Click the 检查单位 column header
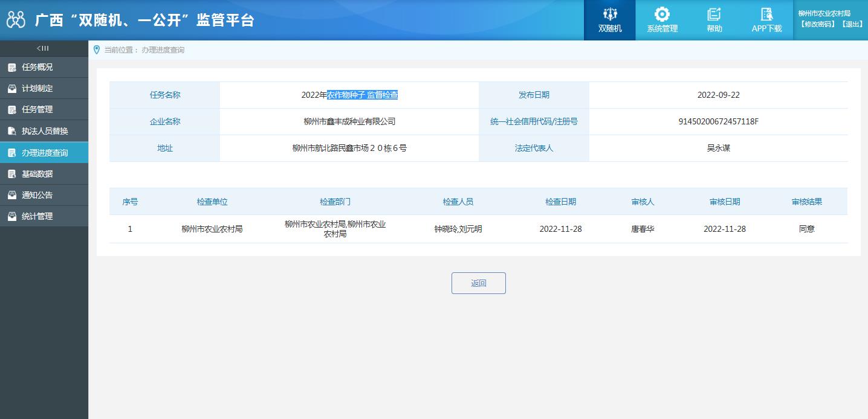868x419 pixels. click(x=212, y=202)
